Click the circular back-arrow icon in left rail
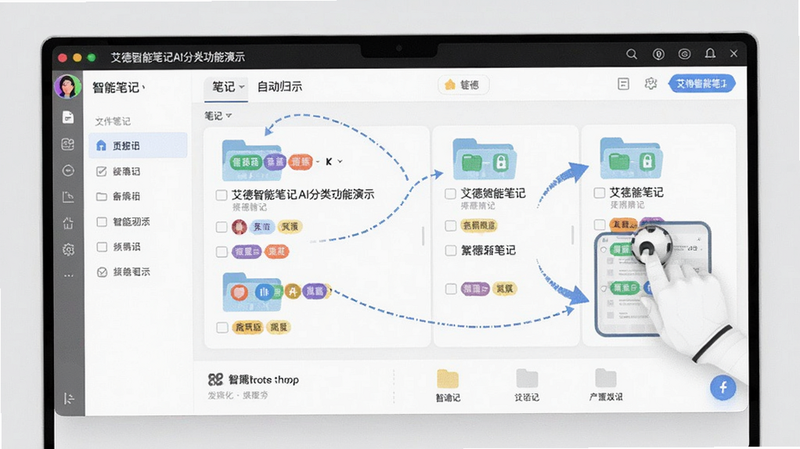The height and width of the screenshot is (449, 800). 68,170
